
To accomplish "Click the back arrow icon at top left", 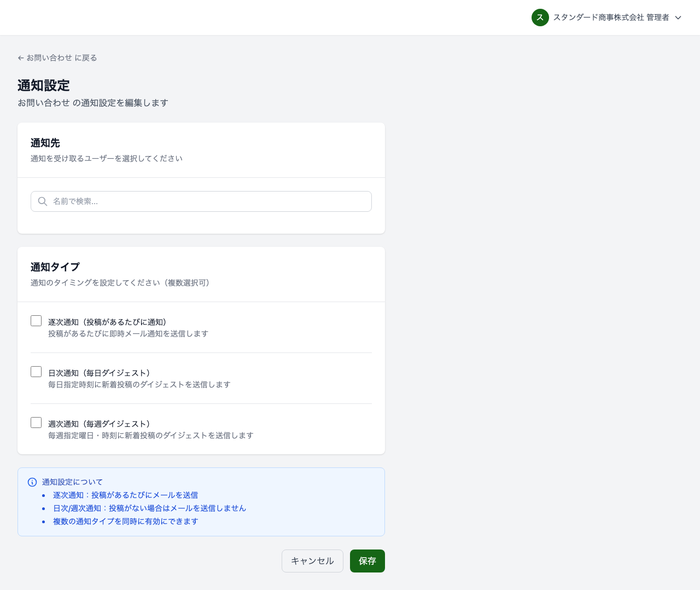I will coord(20,57).
